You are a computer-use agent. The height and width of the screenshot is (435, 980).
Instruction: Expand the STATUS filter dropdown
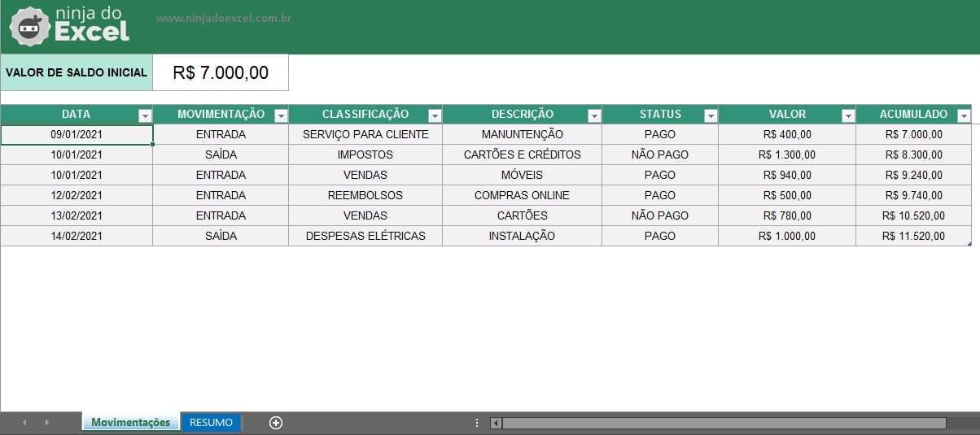click(711, 115)
